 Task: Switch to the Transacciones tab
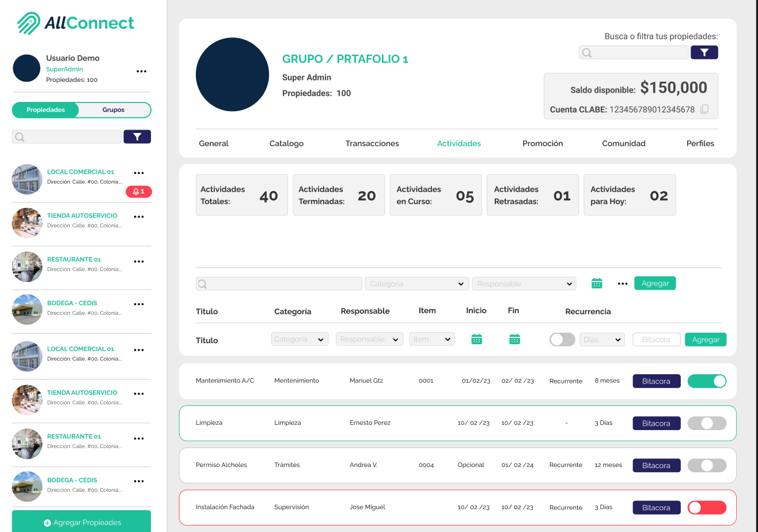372,143
